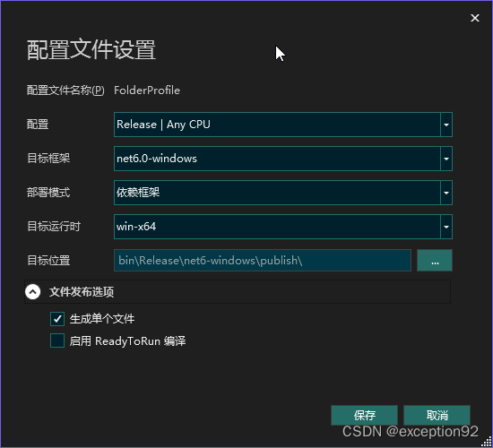Click the arrow of the 目标框架 combo box
The image size is (493, 448).
pos(446,159)
